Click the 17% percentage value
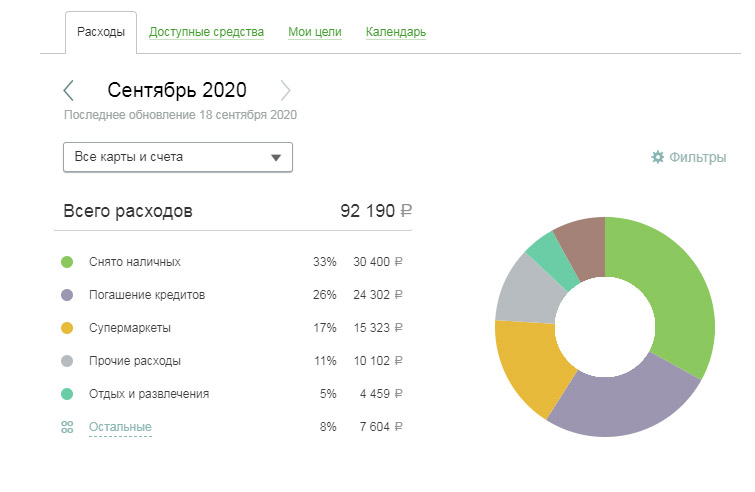Viewport: 755px width, 492px height. tap(325, 328)
